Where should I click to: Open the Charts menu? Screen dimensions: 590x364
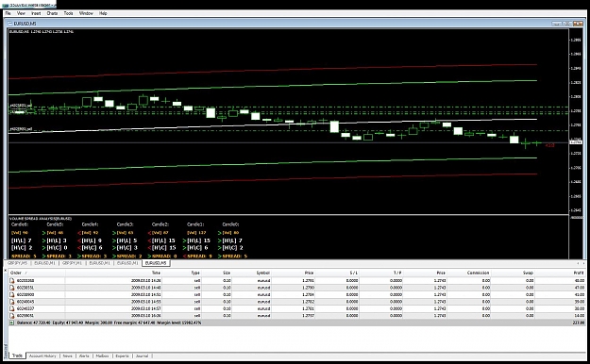point(52,13)
